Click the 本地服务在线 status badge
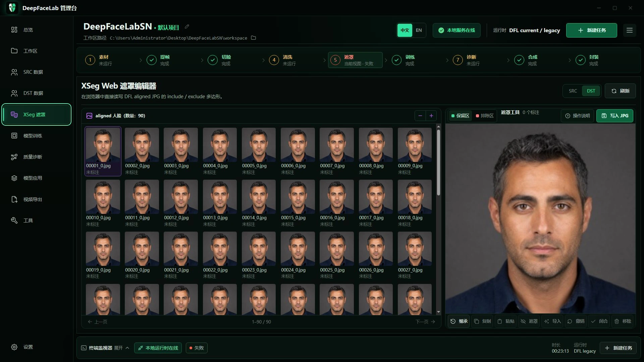Image resolution: width=644 pixels, height=362 pixels. pos(457,30)
